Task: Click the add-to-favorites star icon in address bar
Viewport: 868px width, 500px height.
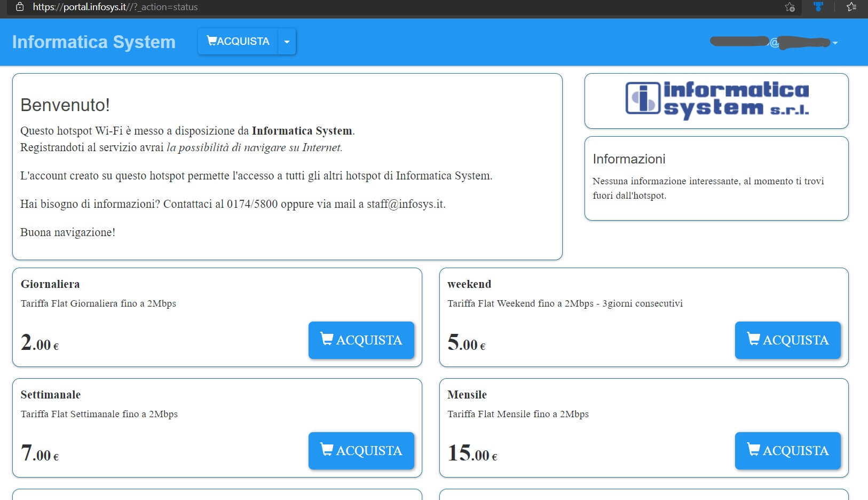Action: point(790,7)
